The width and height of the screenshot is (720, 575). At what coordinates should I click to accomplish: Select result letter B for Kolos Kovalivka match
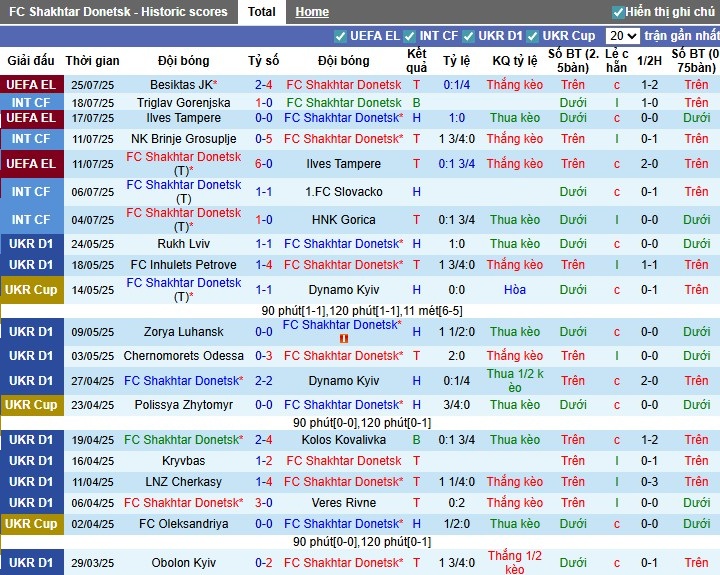click(x=416, y=440)
